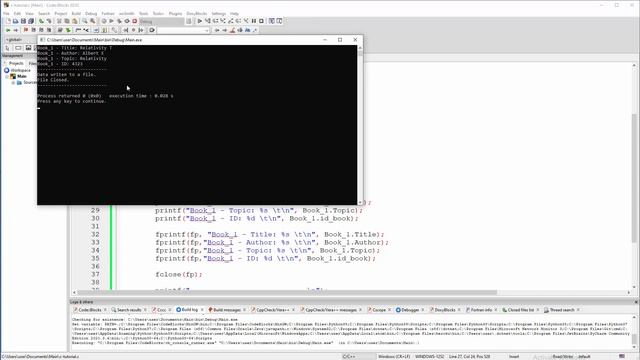
Task: Switch to the Closed files list tab
Action: [x=520, y=310]
